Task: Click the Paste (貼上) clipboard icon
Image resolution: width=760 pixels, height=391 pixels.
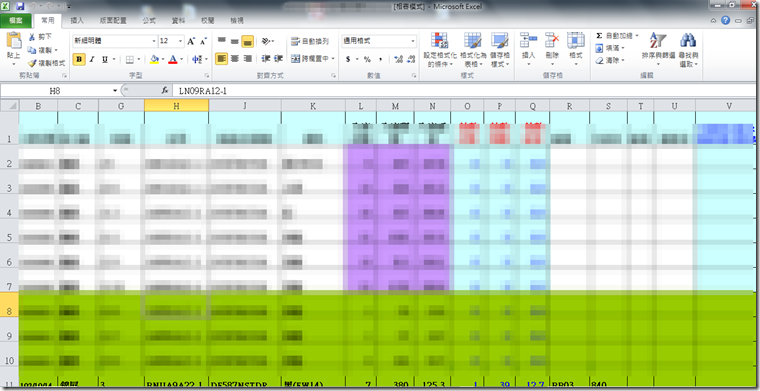Action: click(x=13, y=41)
